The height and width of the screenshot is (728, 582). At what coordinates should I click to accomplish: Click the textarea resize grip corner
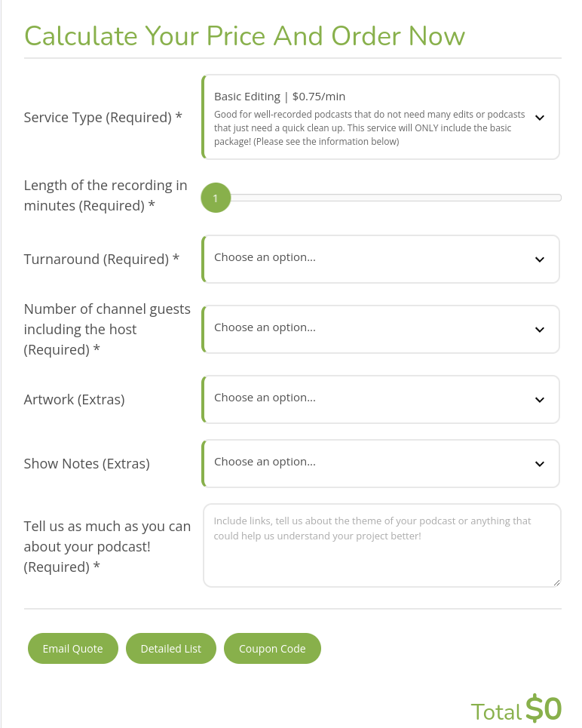(556, 582)
